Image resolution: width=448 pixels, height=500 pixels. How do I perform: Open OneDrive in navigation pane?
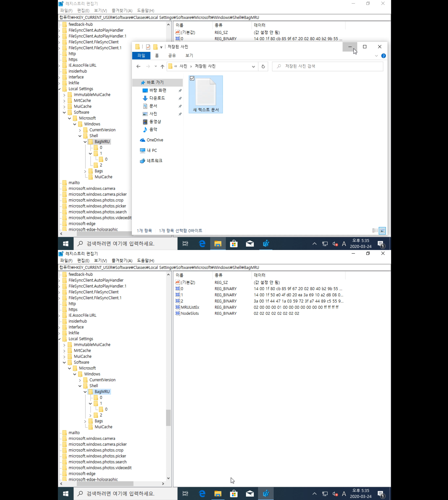155,140
